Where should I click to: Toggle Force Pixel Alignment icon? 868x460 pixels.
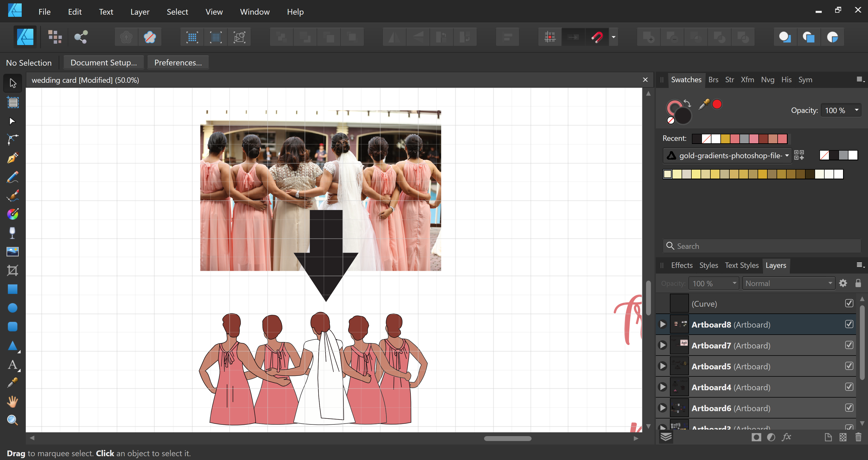point(549,37)
